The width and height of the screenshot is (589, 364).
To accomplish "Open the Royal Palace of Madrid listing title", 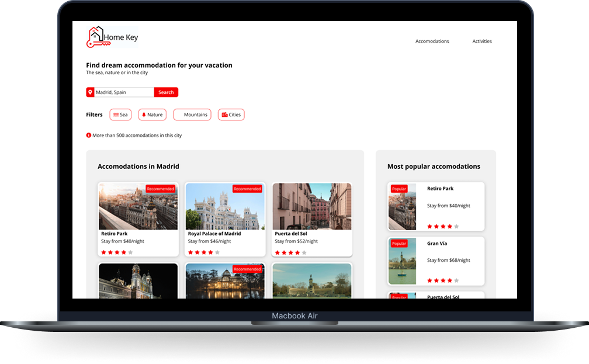I will 214,234.
